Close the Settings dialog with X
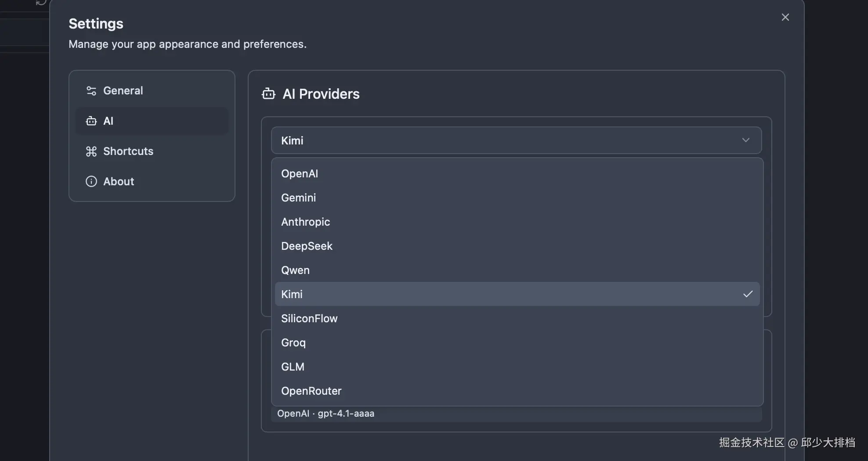The width and height of the screenshot is (868, 461). click(x=785, y=17)
